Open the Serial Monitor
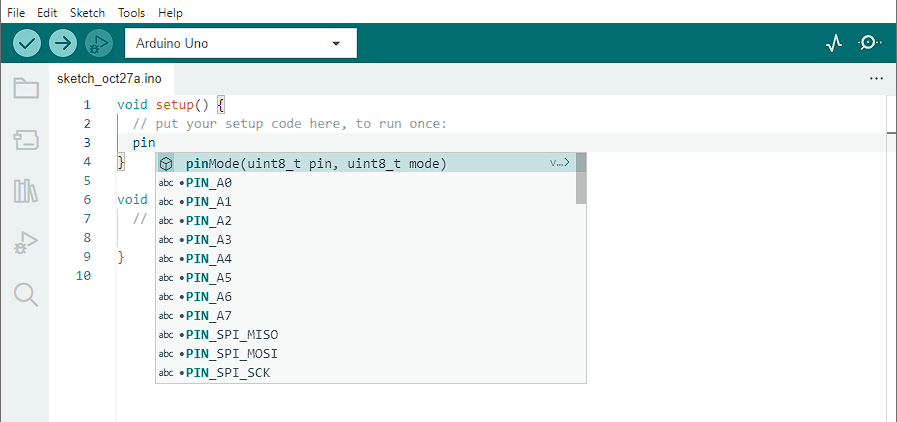897x422 pixels. 870,43
